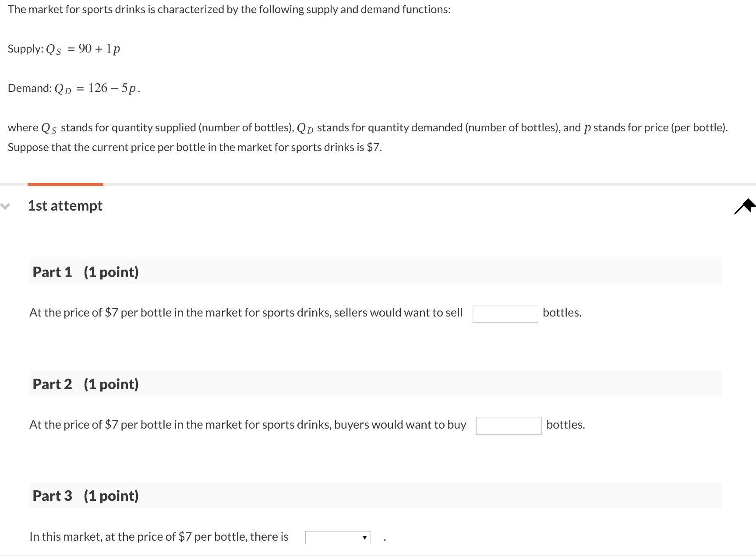Click the orange tab indicator above 1st attempt

tap(65, 185)
